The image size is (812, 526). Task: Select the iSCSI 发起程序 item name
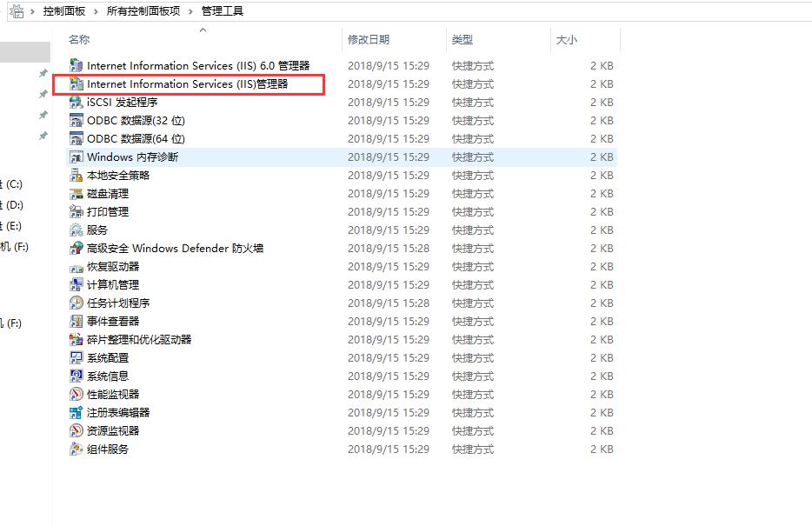point(123,102)
